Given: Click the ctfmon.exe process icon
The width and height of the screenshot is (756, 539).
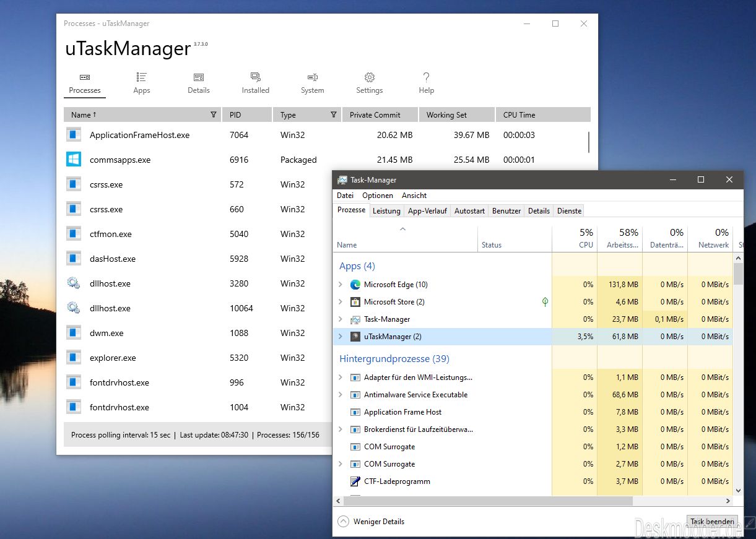Looking at the screenshot, I should click(74, 234).
